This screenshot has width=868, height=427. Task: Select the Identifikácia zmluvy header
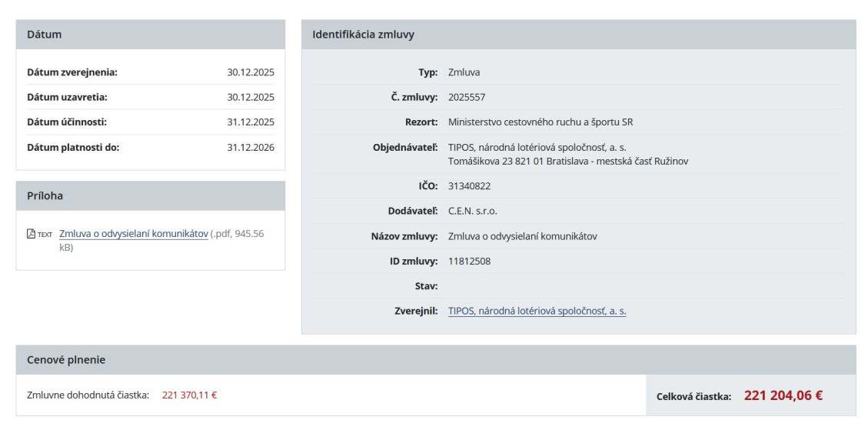[578, 35]
